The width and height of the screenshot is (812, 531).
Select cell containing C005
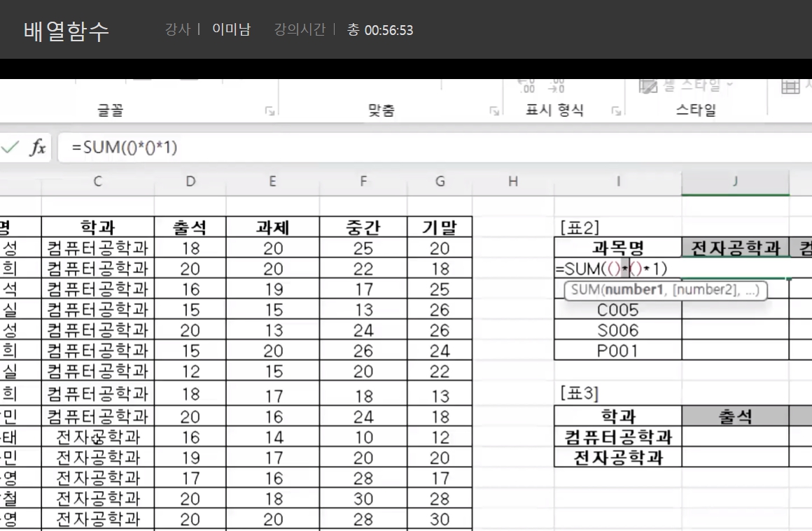[x=617, y=311]
